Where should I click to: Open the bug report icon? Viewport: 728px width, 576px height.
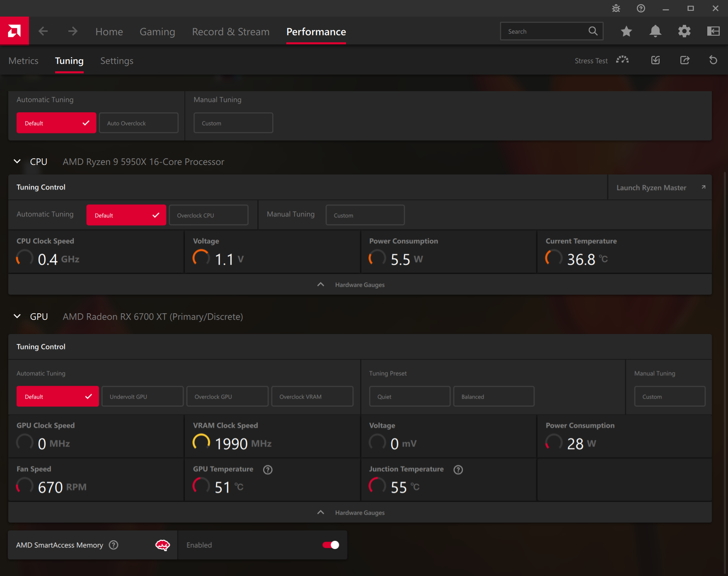(x=616, y=8)
